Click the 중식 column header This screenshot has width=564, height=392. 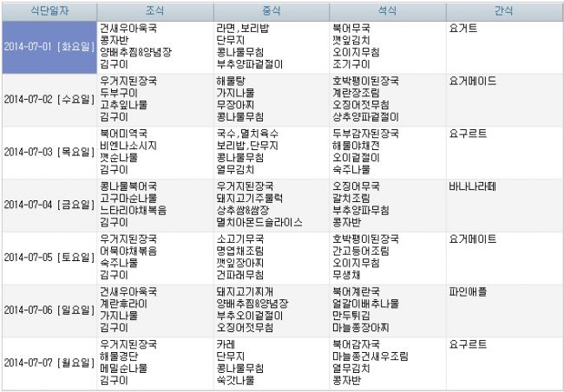tap(271, 11)
